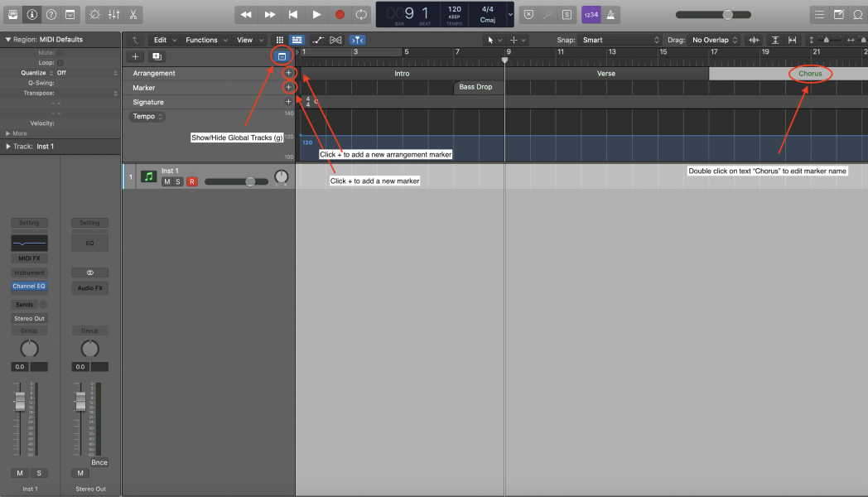The image size is (868, 497).
Task: Click the horizontal auto zoom icon
Action: click(792, 40)
